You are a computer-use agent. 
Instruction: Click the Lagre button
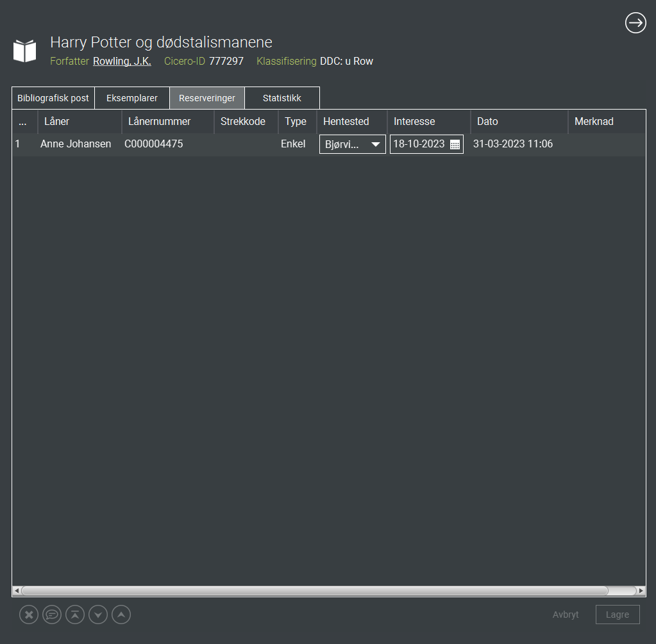tap(618, 615)
